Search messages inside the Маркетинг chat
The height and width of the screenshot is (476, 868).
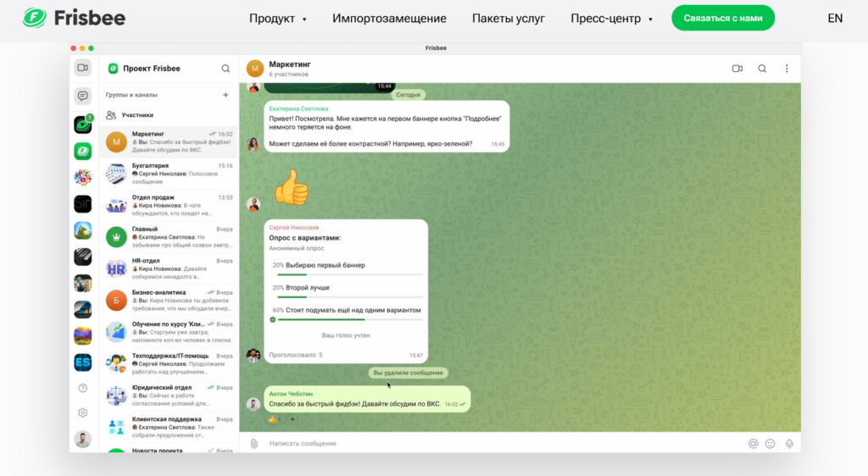762,69
